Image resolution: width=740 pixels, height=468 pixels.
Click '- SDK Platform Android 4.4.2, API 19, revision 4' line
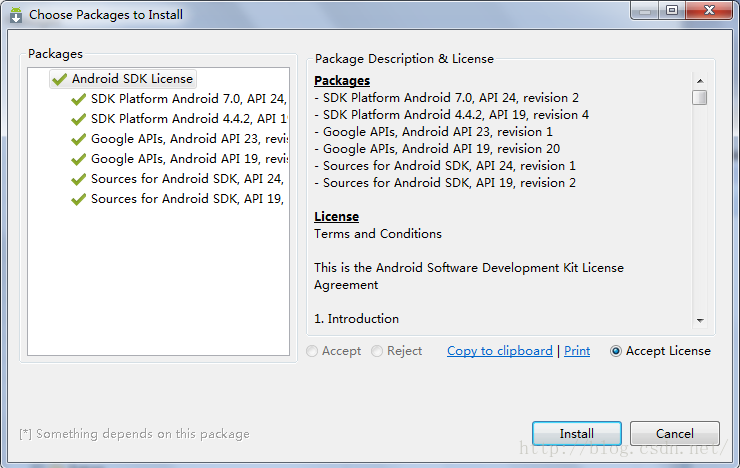point(452,115)
